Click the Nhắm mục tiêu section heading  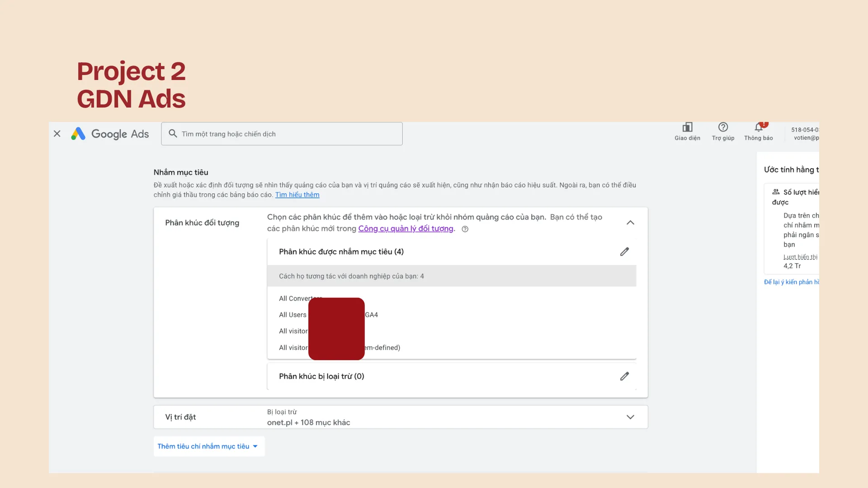pos(181,173)
